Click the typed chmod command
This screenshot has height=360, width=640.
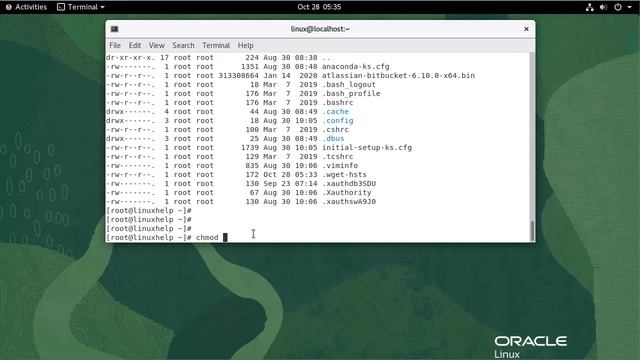point(207,238)
